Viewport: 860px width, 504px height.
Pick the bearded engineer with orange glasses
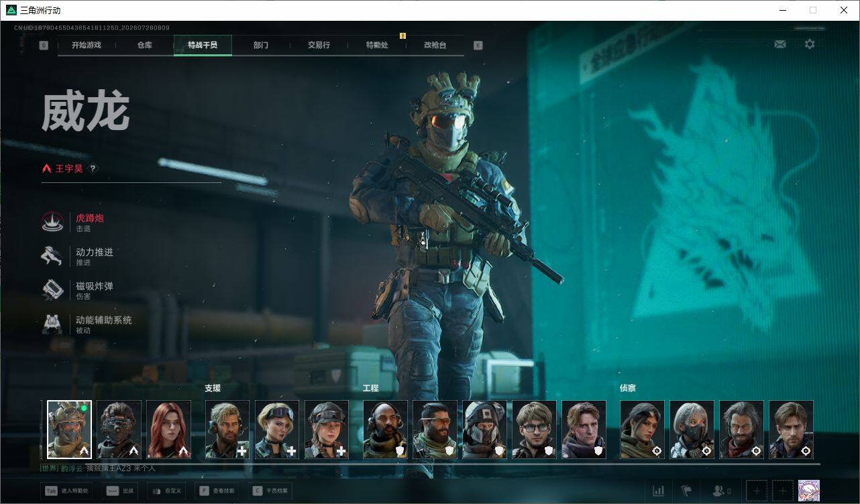point(435,430)
